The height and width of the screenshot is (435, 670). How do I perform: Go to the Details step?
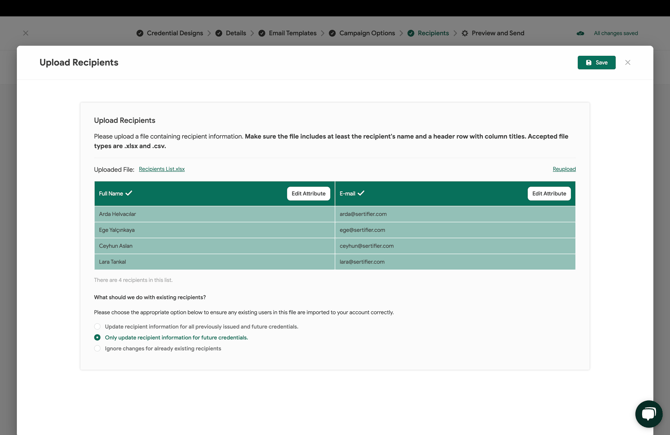coord(231,33)
